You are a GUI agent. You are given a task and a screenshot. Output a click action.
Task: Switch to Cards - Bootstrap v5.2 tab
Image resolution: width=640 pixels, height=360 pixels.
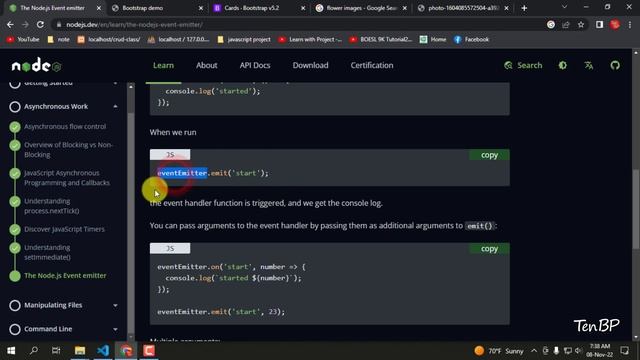point(260,8)
